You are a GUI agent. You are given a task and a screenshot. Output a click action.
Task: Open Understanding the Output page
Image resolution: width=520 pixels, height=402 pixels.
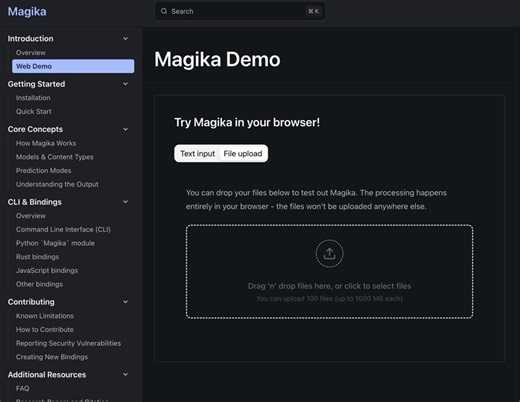pos(57,184)
